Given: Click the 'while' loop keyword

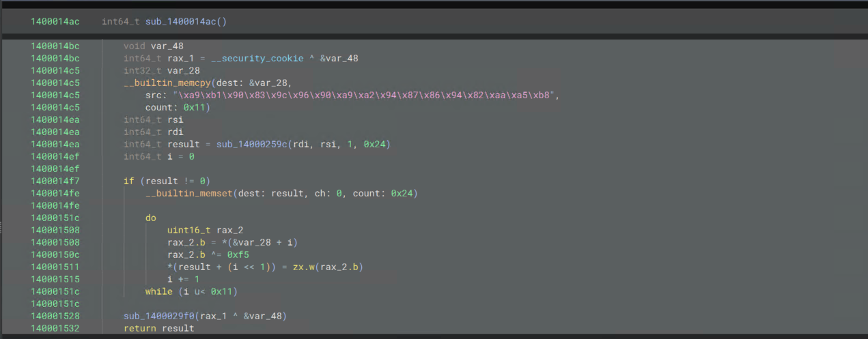Looking at the screenshot, I should coord(158,291).
